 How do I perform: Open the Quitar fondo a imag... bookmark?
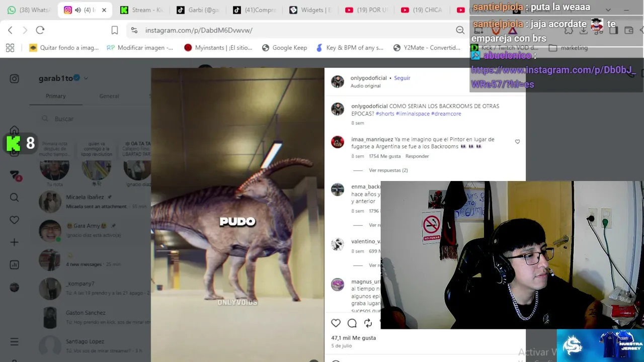[64, 48]
